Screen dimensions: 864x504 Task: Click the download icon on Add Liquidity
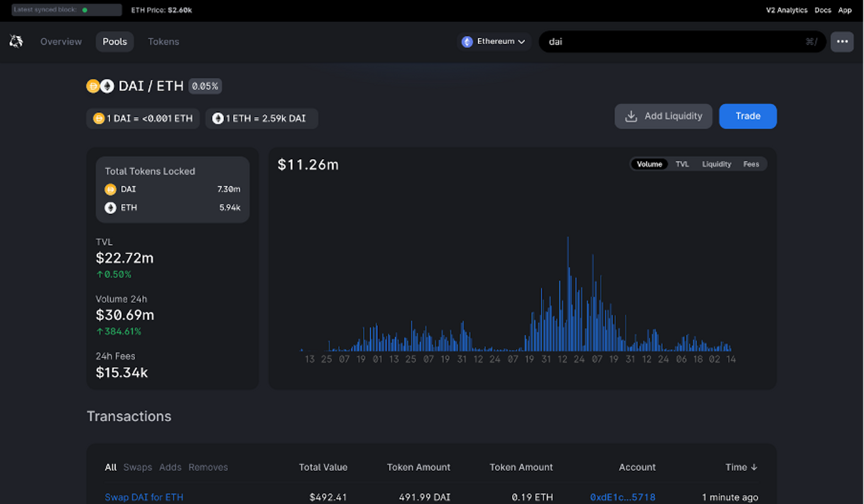point(631,116)
